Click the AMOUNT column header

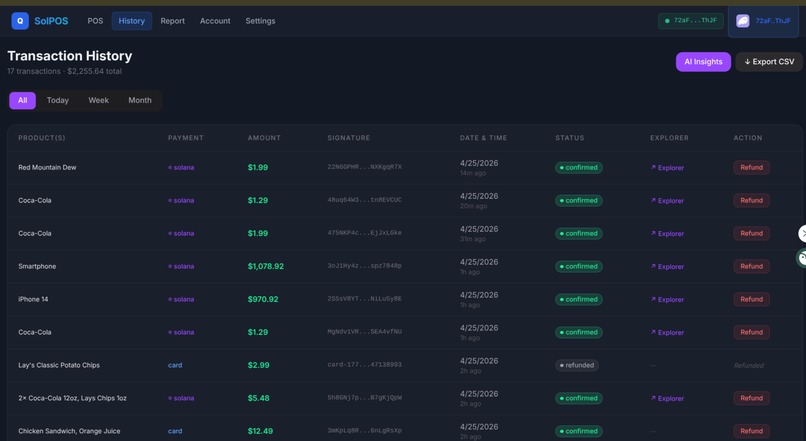coord(264,138)
